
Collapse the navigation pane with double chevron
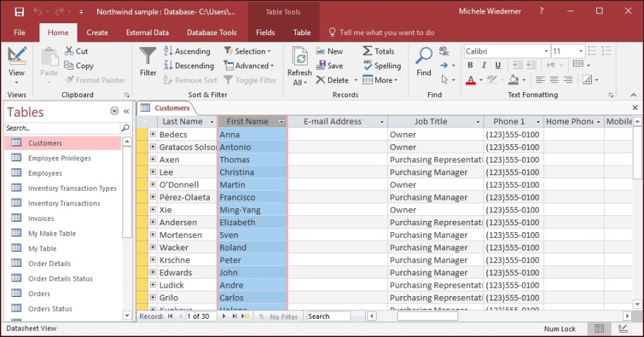pos(126,111)
